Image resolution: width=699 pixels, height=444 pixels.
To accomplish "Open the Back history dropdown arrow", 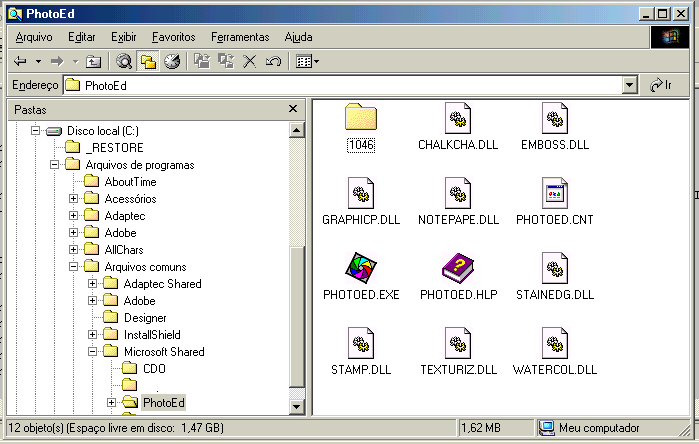I will 38,62.
